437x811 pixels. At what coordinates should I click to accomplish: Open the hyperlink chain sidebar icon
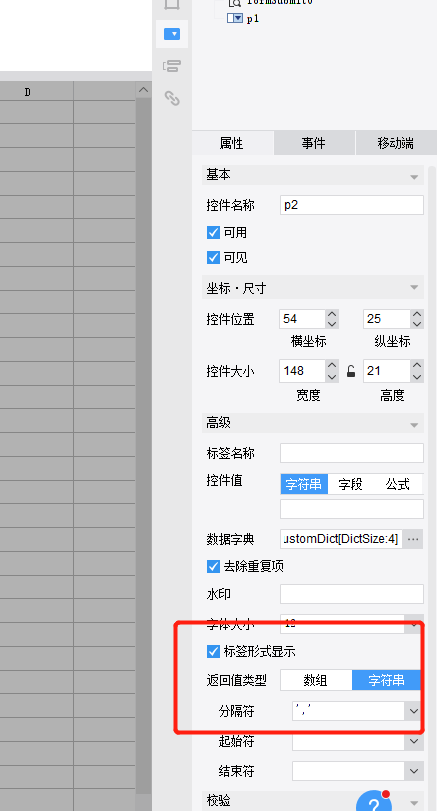click(x=172, y=98)
